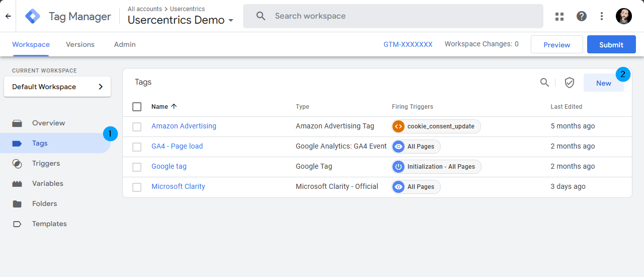Click the Tags sidebar icon
644x277 pixels.
pos(17,143)
